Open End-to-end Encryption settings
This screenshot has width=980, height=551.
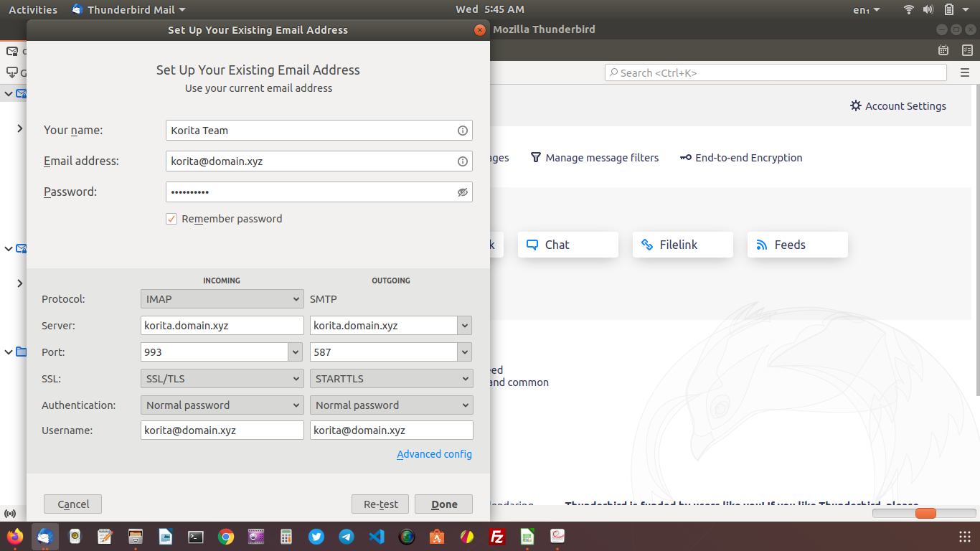pyautogui.click(x=741, y=158)
